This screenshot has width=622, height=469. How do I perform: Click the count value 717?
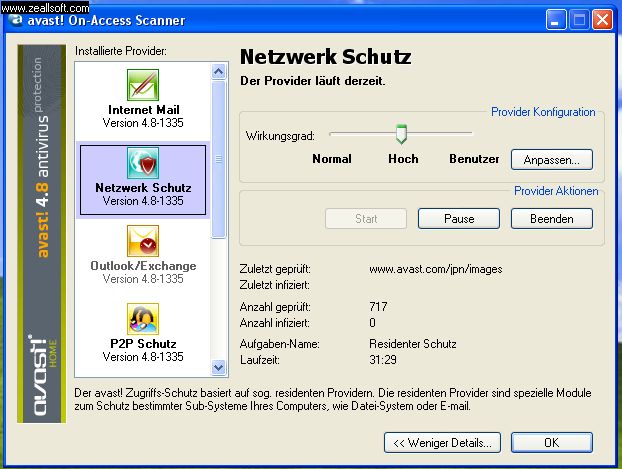[378, 306]
